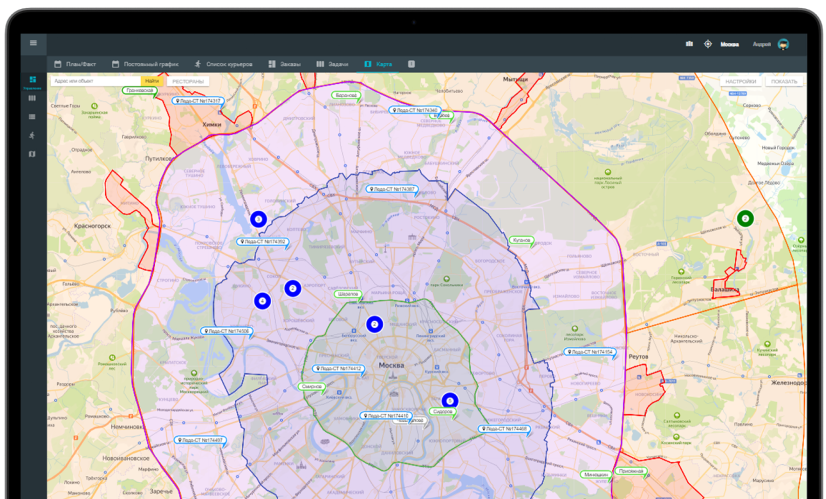
Task: Click the runner icon of Список курьеров tab
Action: click(198, 64)
